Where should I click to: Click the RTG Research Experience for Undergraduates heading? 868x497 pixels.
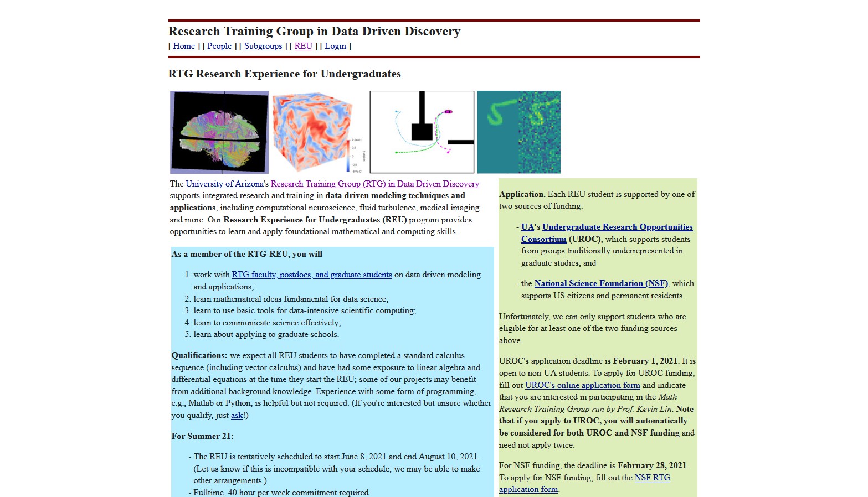(x=285, y=74)
